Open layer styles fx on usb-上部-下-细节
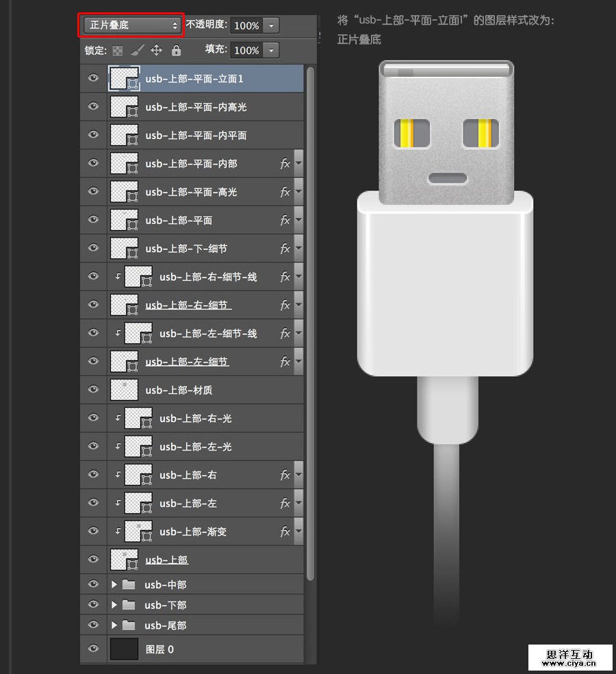616x674 pixels. pos(285,248)
